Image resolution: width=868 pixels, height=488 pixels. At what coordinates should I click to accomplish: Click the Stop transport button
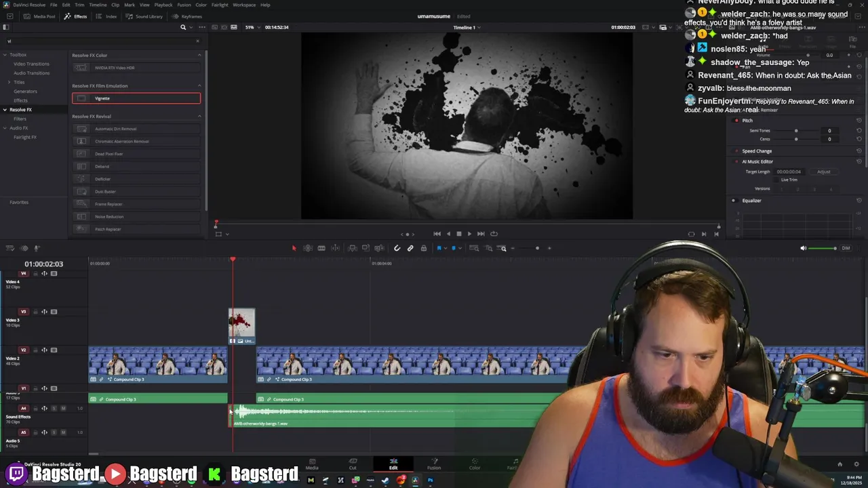(458, 234)
